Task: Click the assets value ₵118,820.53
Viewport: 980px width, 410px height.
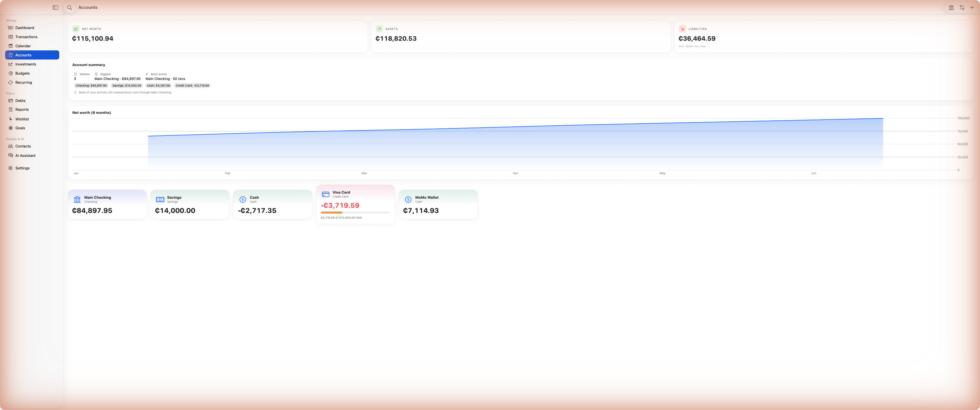Action: click(396, 39)
